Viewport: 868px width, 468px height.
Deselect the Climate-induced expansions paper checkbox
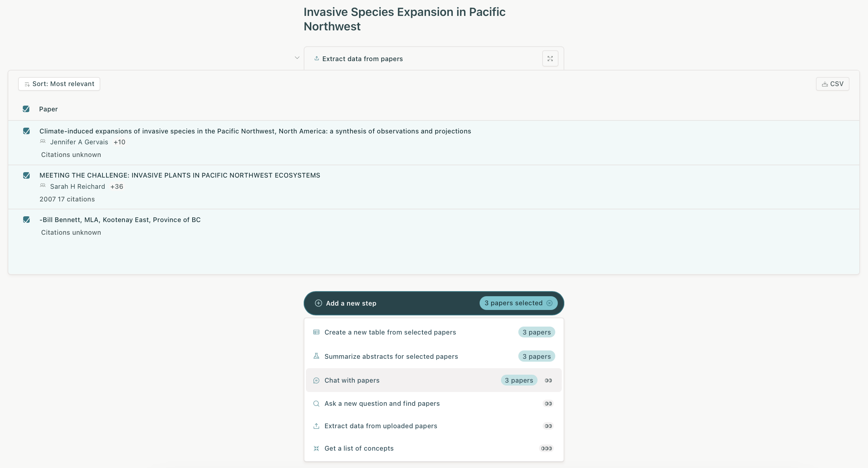26,131
